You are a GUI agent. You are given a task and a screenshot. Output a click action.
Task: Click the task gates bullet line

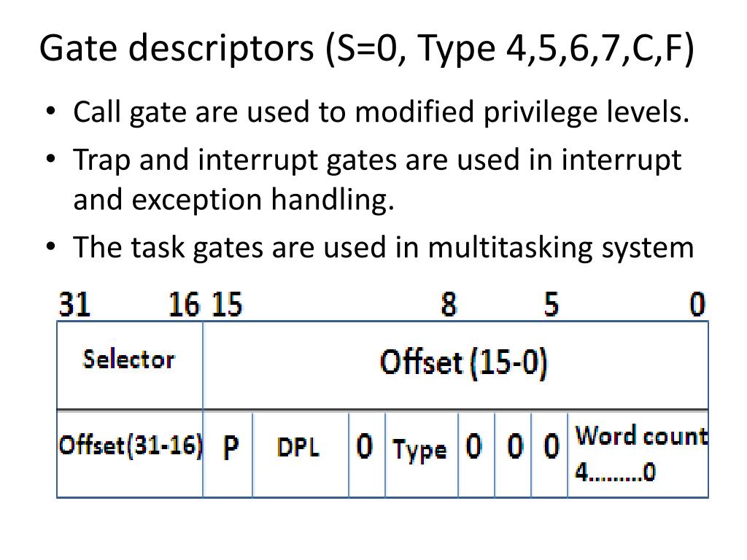tap(384, 248)
